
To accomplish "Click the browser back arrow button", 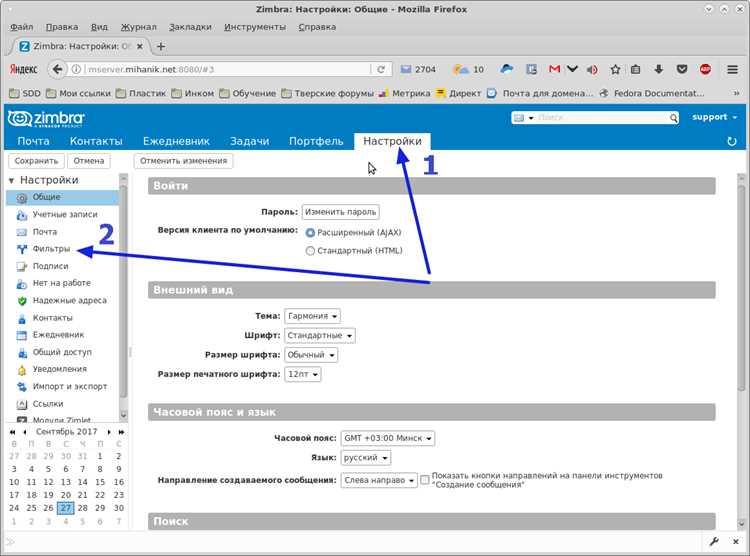I will pyautogui.click(x=57, y=69).
